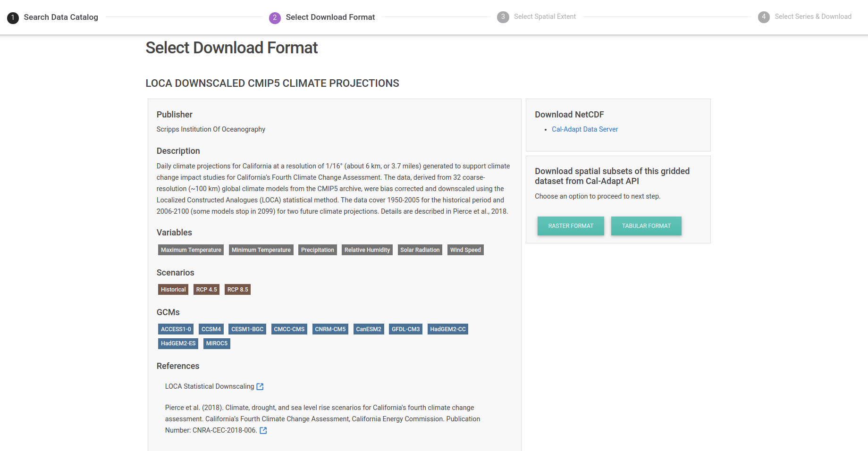Click the CMCC-CMS GCM tag
This screenshot has width=868, height=451.
(289, 329)
